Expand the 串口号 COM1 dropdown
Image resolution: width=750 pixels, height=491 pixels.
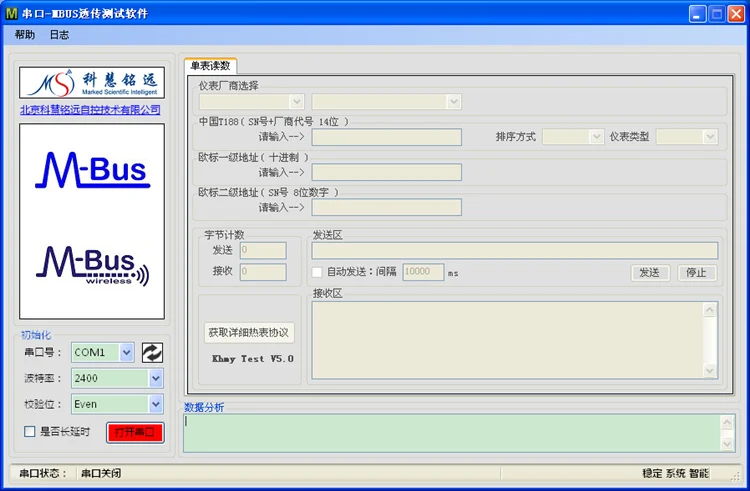[x=126, y=353]
